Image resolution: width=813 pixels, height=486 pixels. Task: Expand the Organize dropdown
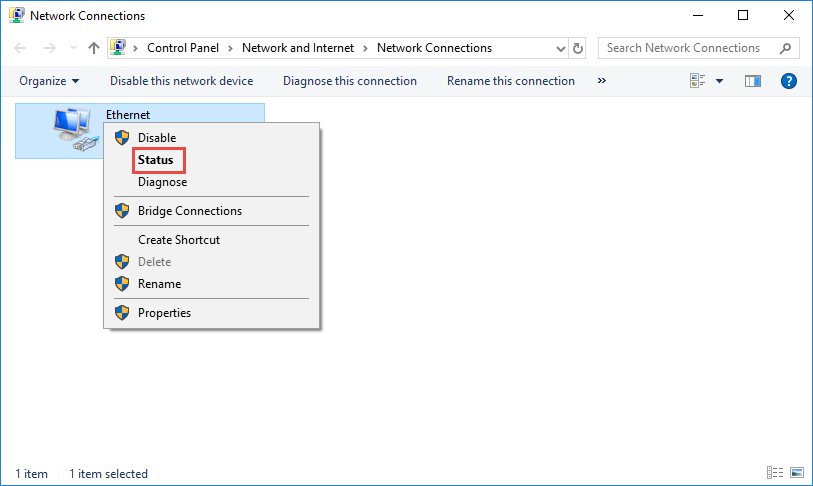coord(49,81)
